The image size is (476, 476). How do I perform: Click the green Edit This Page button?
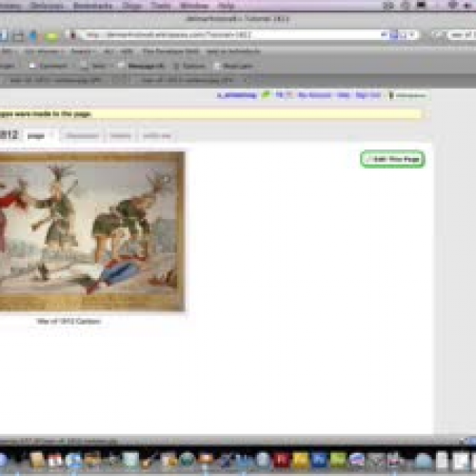[x=393, y=159]
